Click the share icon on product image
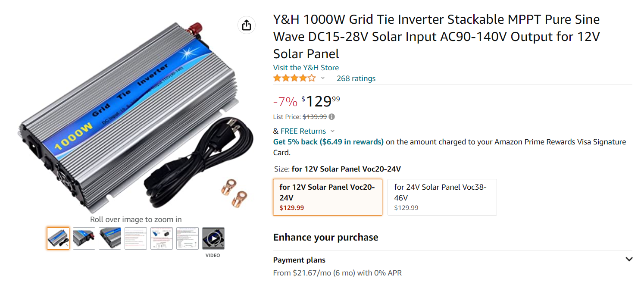Image resolution: width=644 pixels, height=288 pixels. pyautogui.click(x=247, y=25)
